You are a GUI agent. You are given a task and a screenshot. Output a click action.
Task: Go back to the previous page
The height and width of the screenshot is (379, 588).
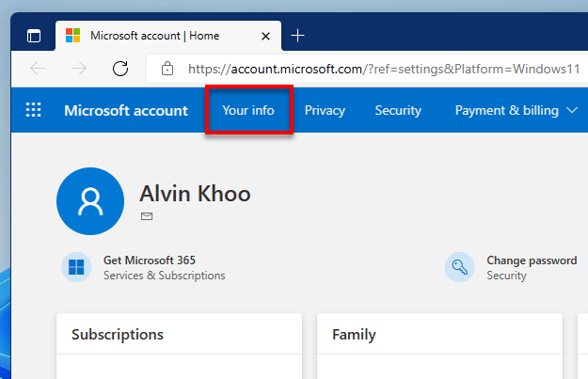tap(38, 69)
